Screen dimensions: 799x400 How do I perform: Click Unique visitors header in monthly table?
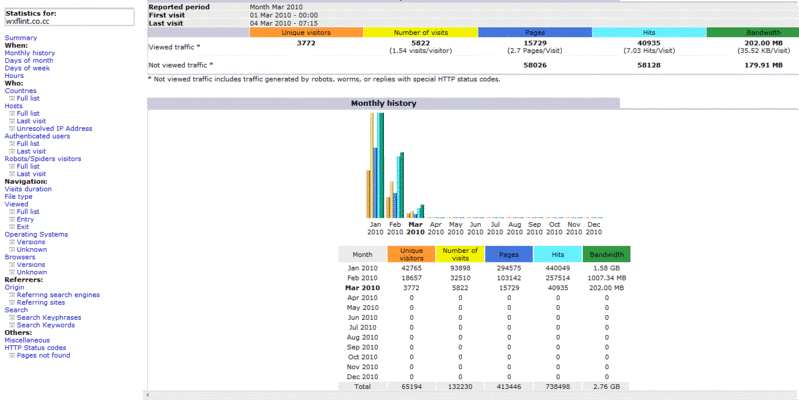tap(411, 254)
